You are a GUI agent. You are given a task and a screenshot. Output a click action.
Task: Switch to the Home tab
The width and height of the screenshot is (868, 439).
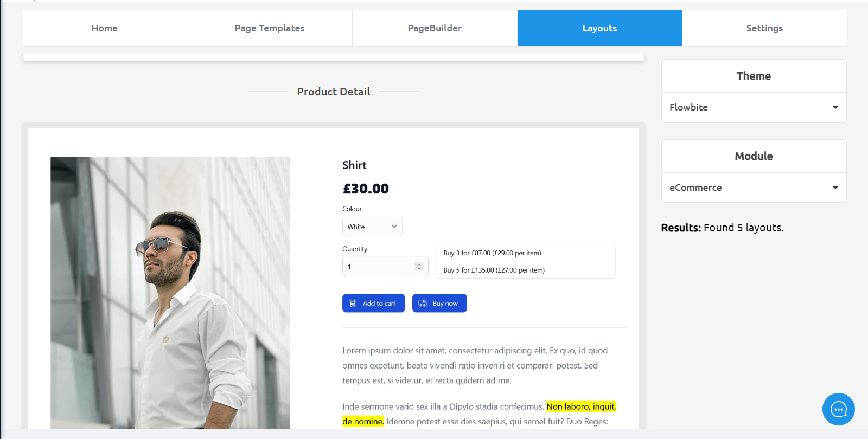[105, 28]
